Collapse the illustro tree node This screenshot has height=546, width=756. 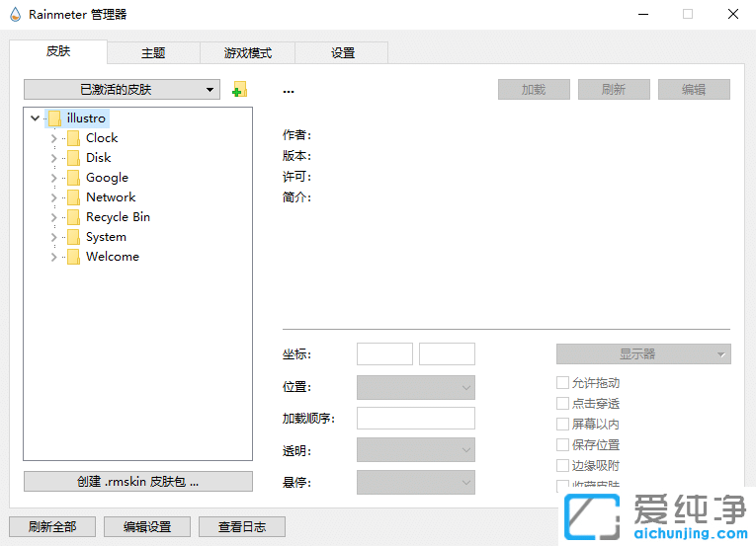[35, 118]
